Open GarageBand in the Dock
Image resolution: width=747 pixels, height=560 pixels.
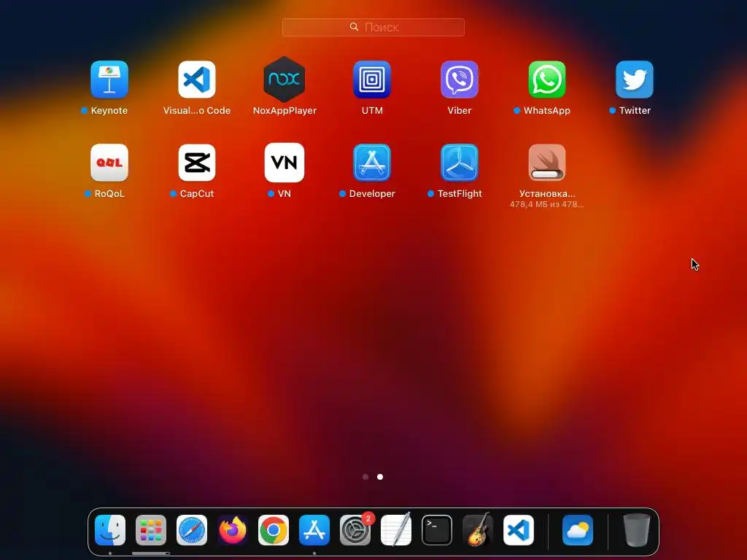(478, 530)
